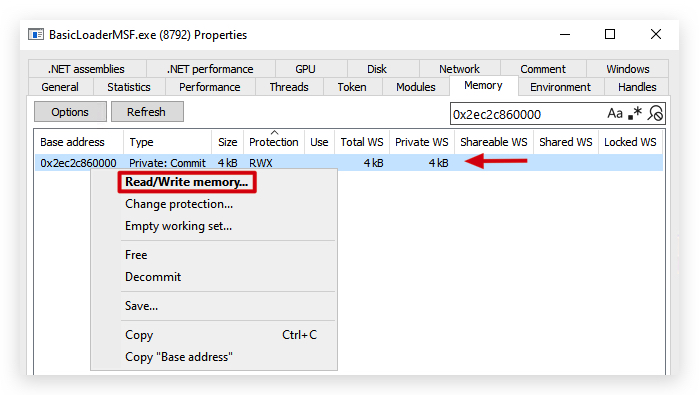This screenshot has width=699, height=395.
Task: Open the Comment tab
Action: (543, 69)
